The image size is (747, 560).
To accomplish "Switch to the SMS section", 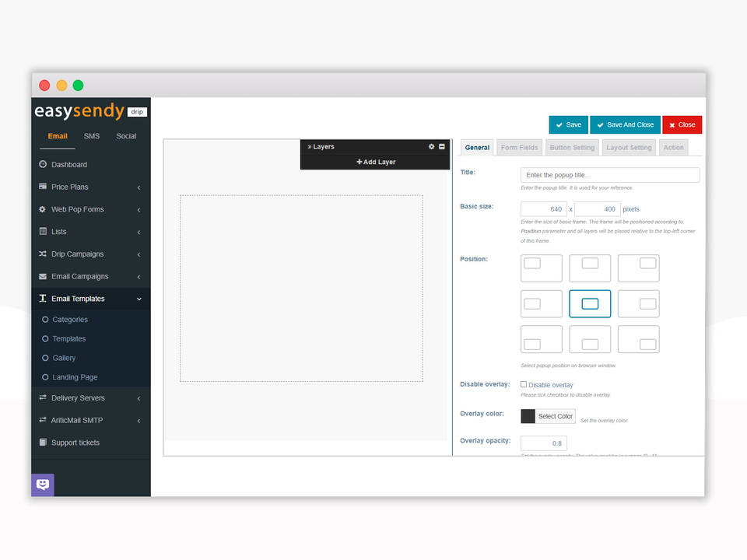I will click(92, 136).
